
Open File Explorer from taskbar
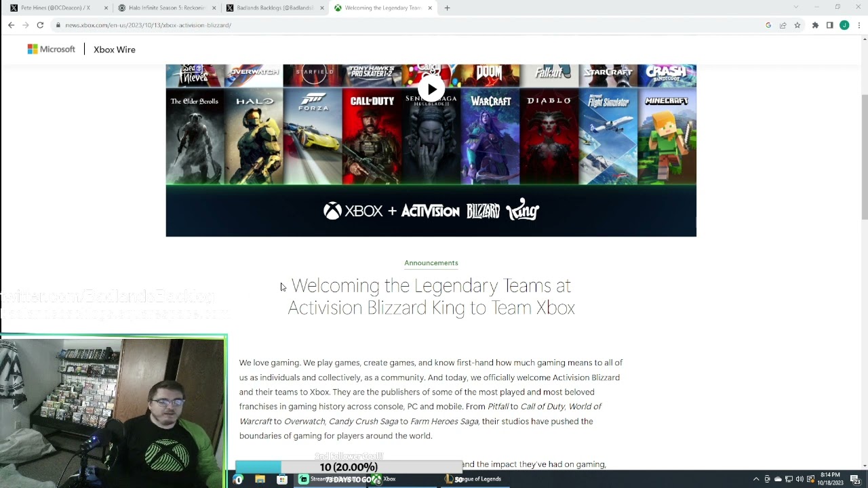[260, 479]
